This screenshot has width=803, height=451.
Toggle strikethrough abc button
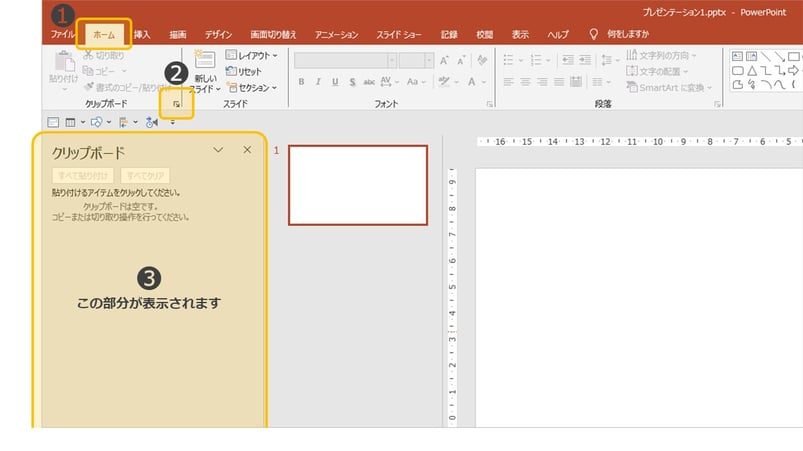(369, 81)
